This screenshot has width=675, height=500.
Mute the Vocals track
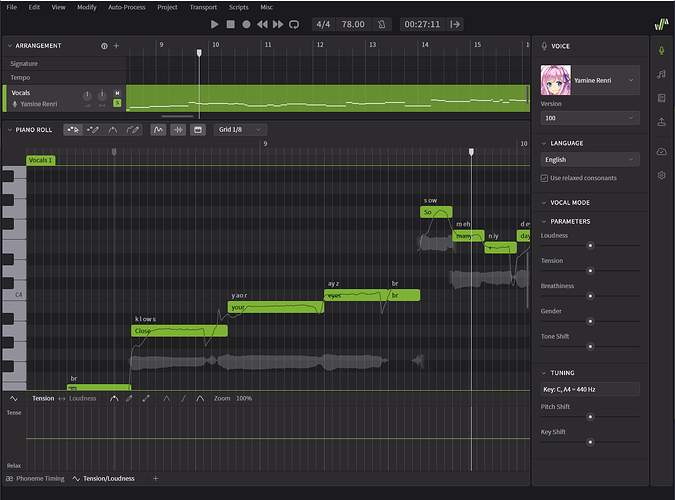[x=117, y=93]
